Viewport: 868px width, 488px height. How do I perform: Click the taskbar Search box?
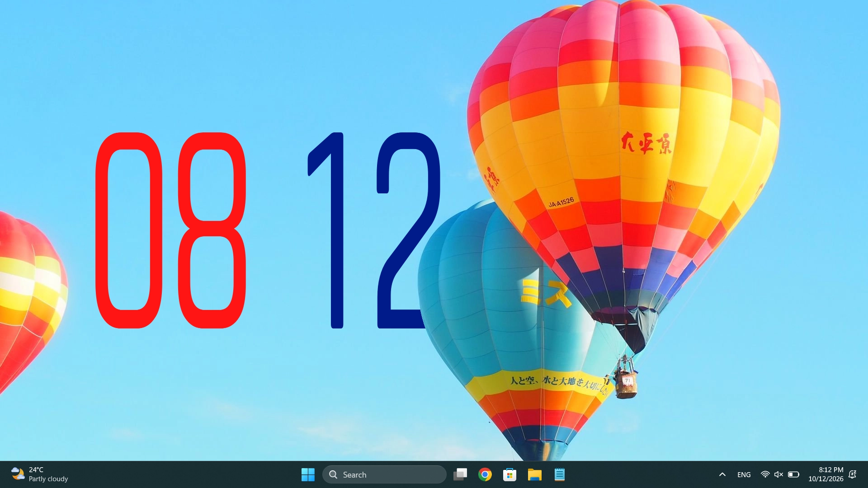(x=384, y=474)
